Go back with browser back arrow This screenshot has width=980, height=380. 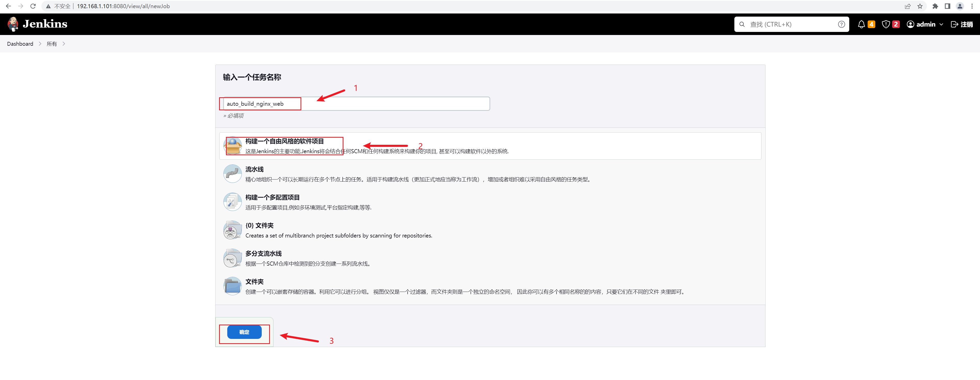pyautogui.click(x=8, y=6)
